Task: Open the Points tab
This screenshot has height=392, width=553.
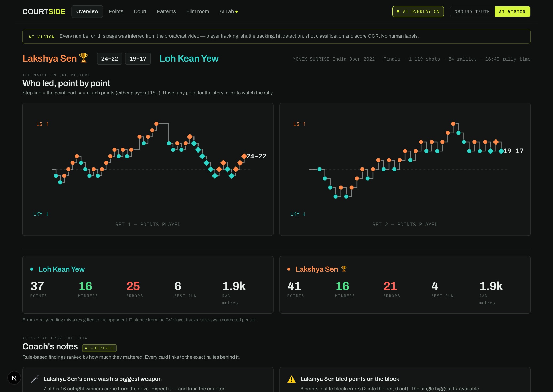Action: (116, 11)
